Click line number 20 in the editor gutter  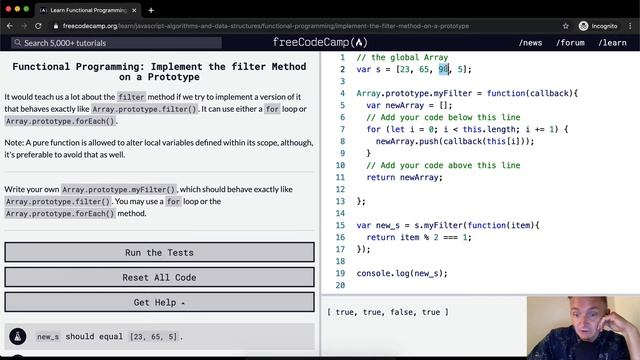(340, 285)
